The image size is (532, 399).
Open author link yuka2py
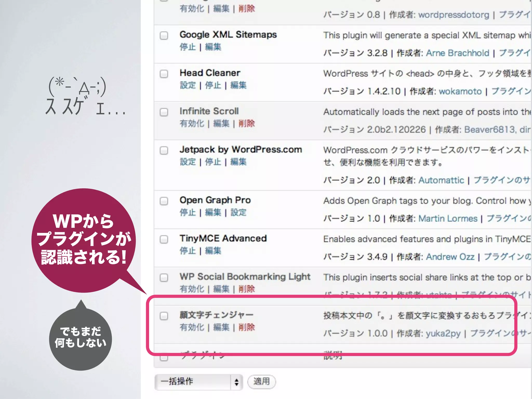coord(443,333)
